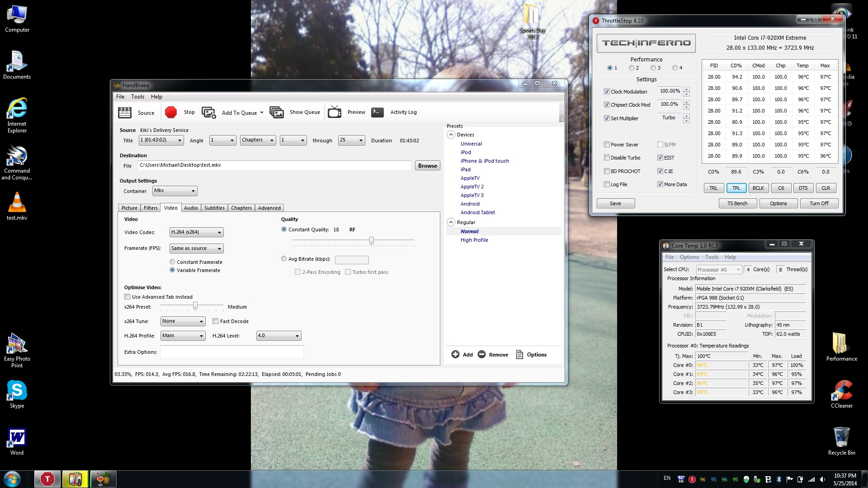Open the Word desktop shortcut

(x=17, y=441)
